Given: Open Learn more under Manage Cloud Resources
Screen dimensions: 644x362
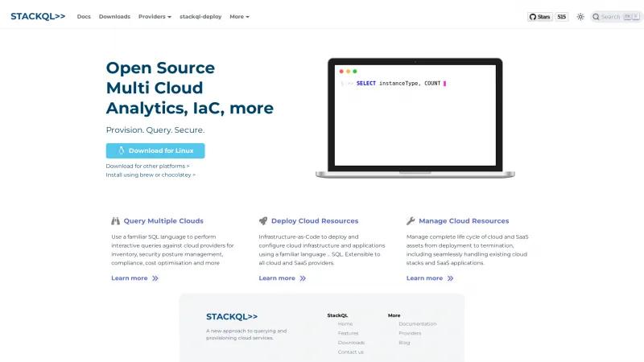Looking at the screenshot, I should click(430, 278).
